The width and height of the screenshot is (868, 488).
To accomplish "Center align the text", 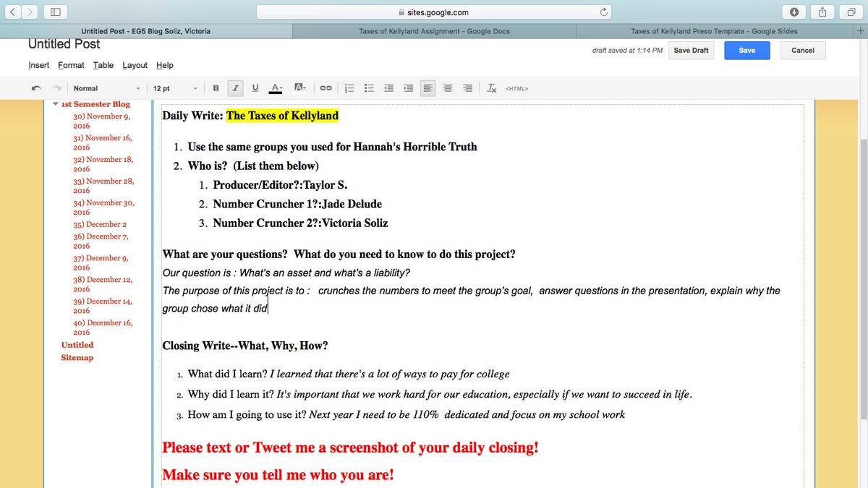I will [x=448, y=88].
